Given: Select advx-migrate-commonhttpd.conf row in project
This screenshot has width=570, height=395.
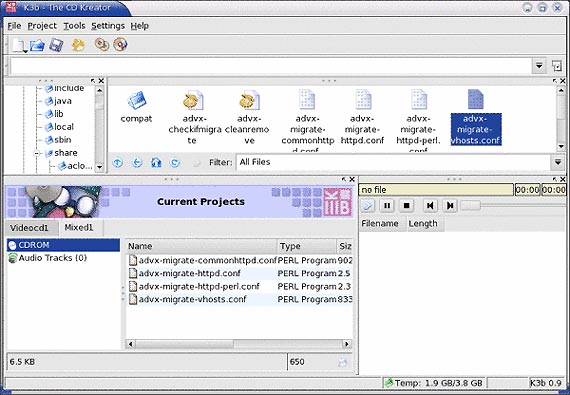Looking at the screenshot, I should (x=239, y=261).
